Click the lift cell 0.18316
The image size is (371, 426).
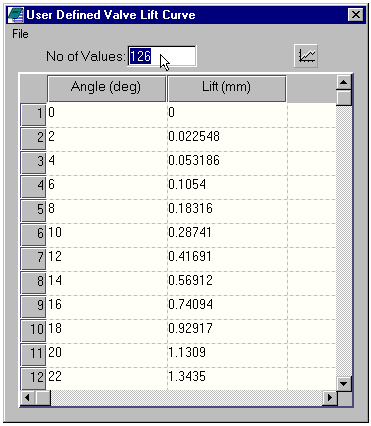pos(227,210)
